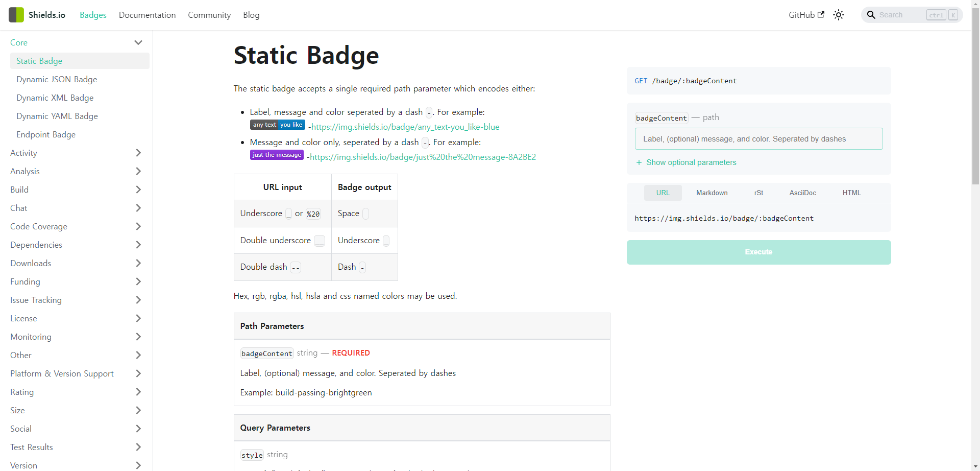This screenshot has height=471, width=980.
Task: Open the Badges menu item
Action: tap(93, 15)
